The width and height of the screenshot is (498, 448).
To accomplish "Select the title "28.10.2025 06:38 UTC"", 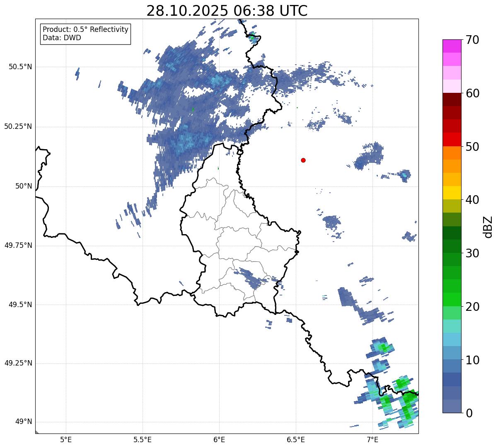I will [x=227, y=11].
